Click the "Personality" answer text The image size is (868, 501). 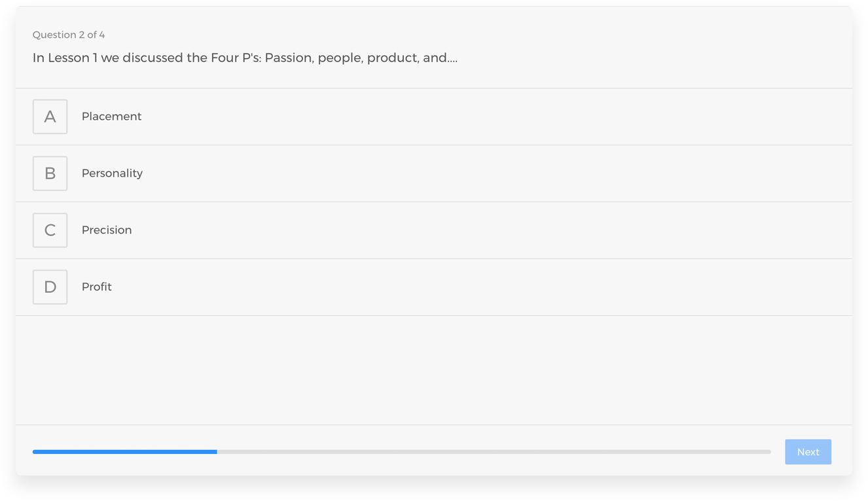point(112,173)
